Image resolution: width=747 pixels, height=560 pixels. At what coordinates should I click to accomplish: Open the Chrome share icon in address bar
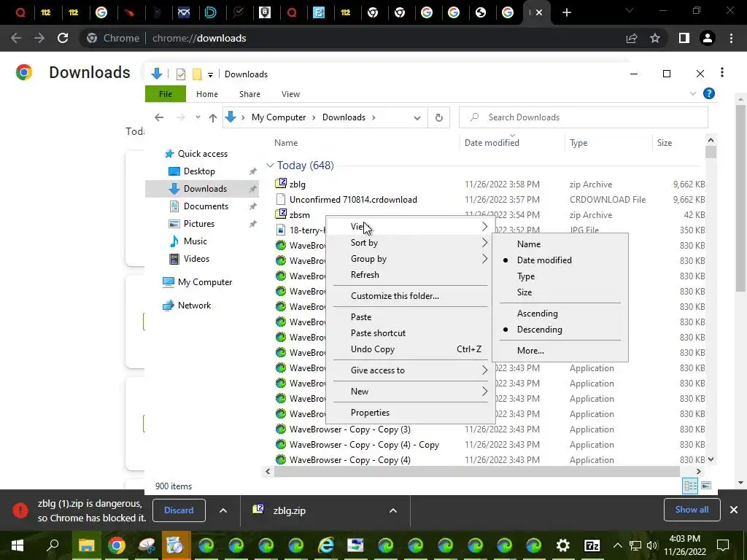(632, 38)
